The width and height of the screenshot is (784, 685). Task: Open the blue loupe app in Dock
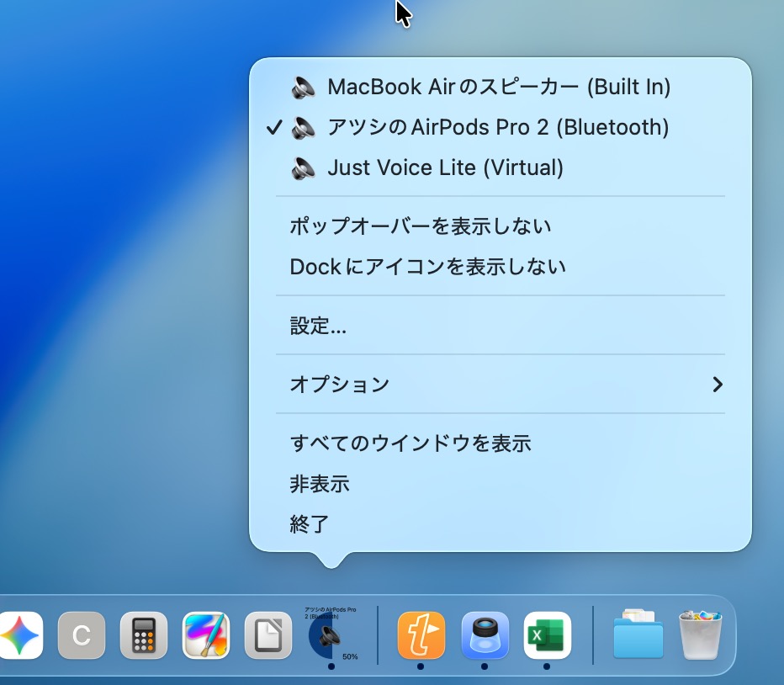click(x=485, y=635)
